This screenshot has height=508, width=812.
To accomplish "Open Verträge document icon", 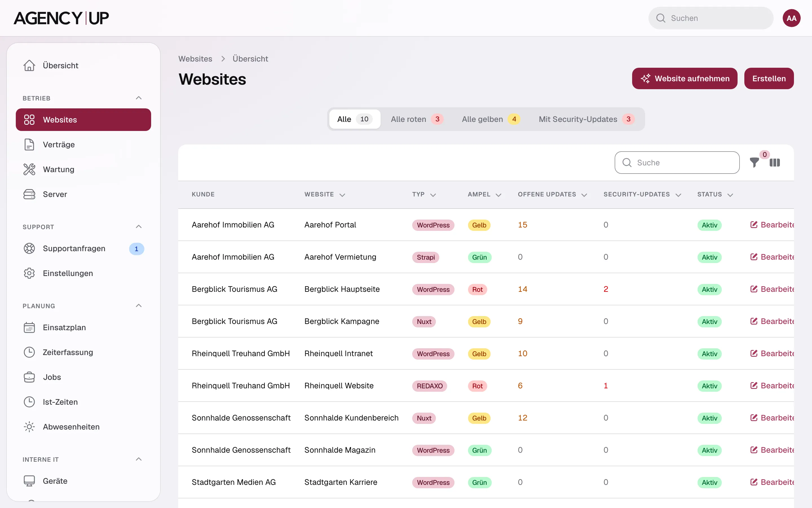I will (x=29, y=144).
